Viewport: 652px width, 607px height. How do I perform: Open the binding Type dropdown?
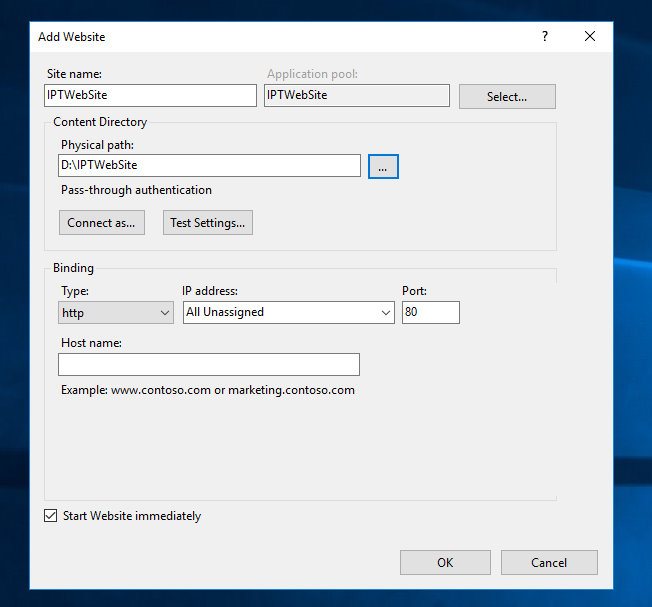point(116,313)
